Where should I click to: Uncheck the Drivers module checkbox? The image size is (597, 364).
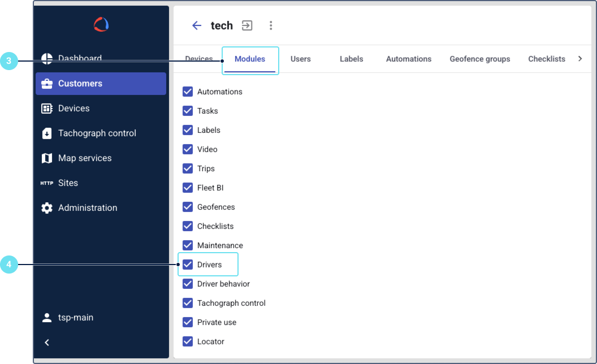coord(188,265)
